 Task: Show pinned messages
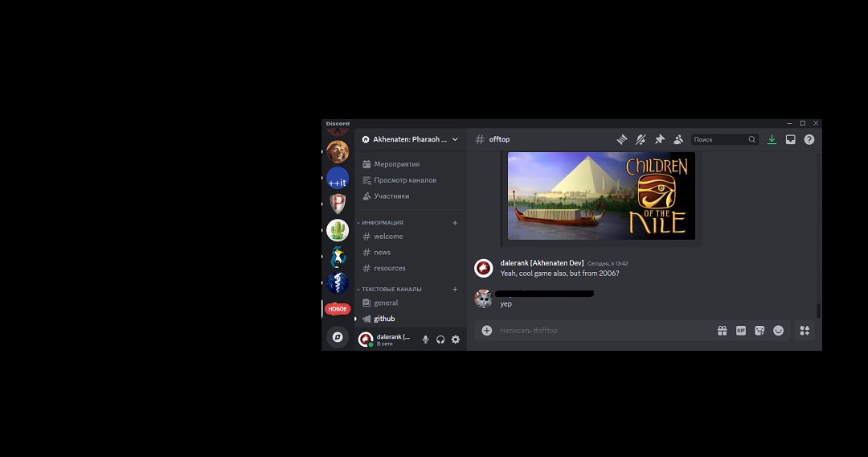pyautogui.click(x=659, y=139)
